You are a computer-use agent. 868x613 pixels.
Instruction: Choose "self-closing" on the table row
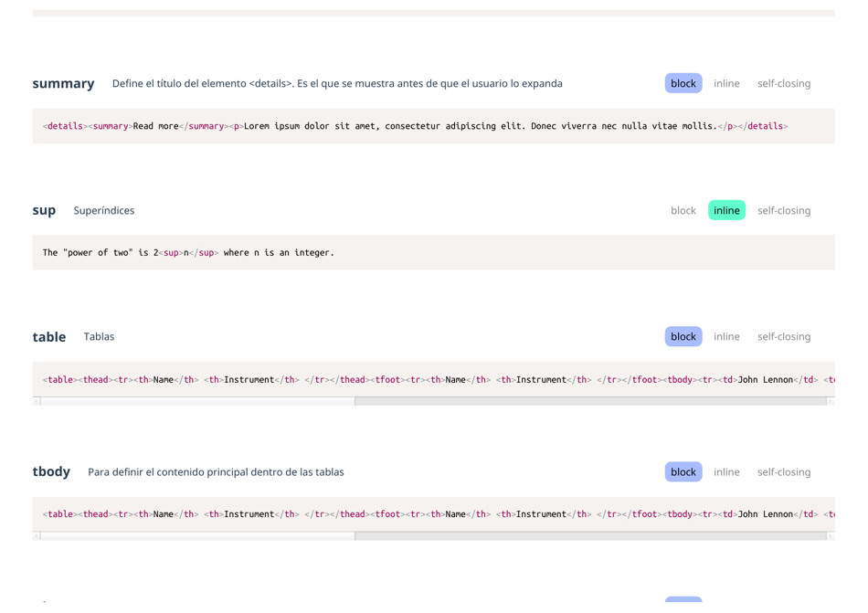pos(784,336)
